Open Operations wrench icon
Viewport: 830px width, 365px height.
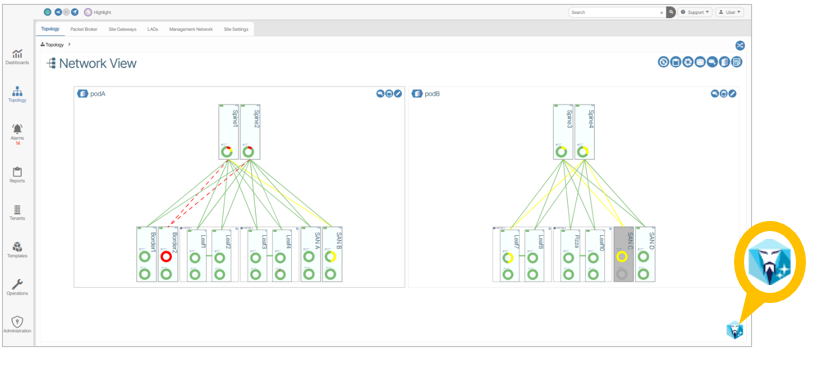point(17,288)
